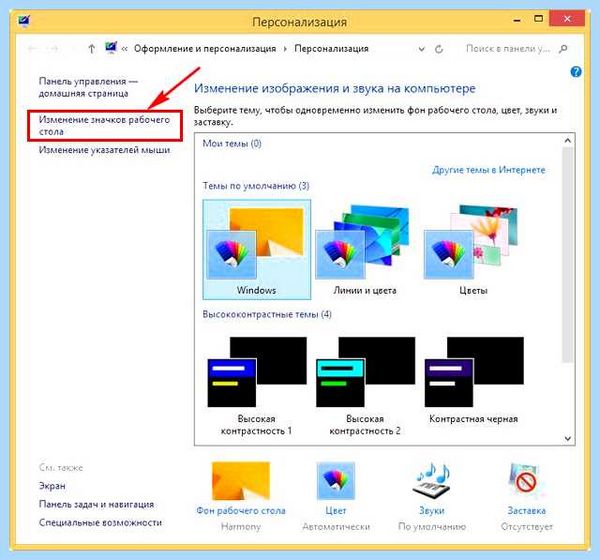
Task: Click the control panel icon in address bar
Action: point(111,48)
